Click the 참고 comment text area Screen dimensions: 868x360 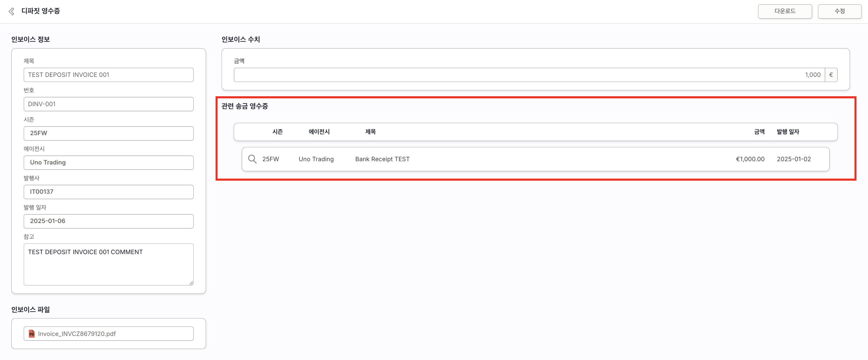(108, 264)
